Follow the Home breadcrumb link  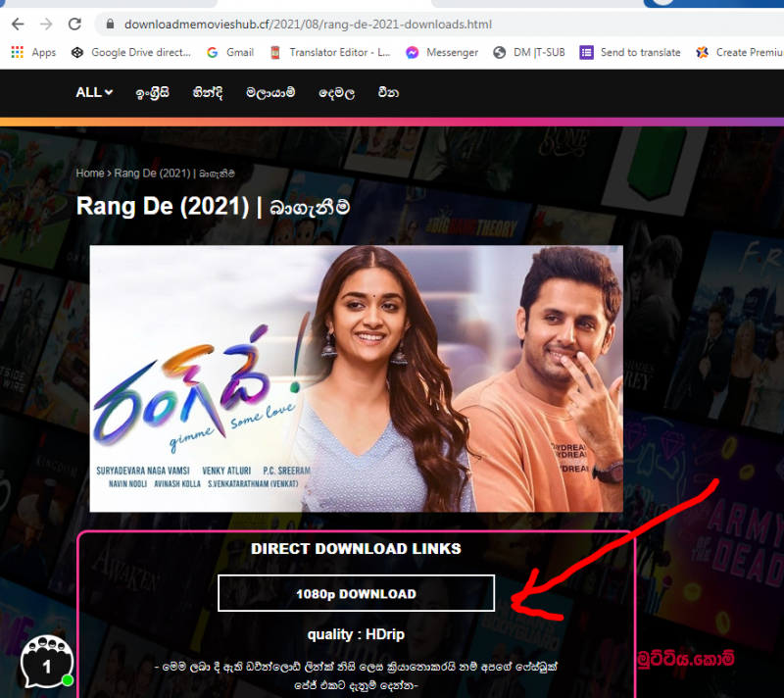[x=90, y=173]
